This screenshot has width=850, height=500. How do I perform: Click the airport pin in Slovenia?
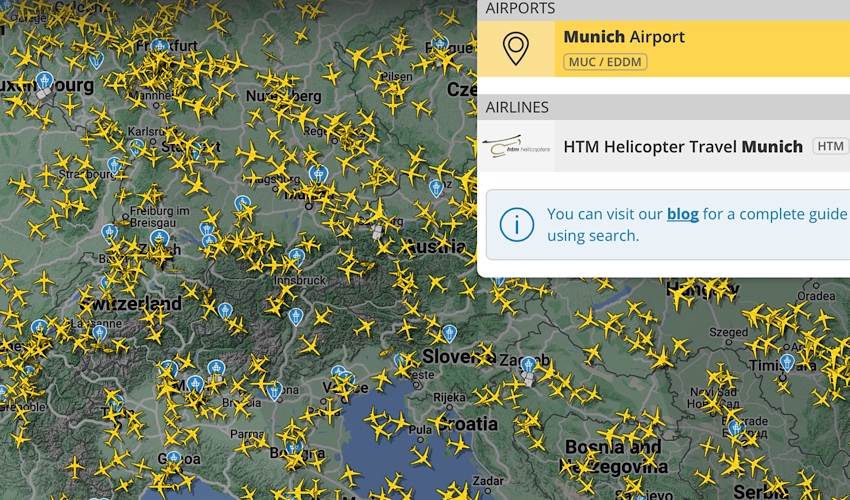pos(449,334)
